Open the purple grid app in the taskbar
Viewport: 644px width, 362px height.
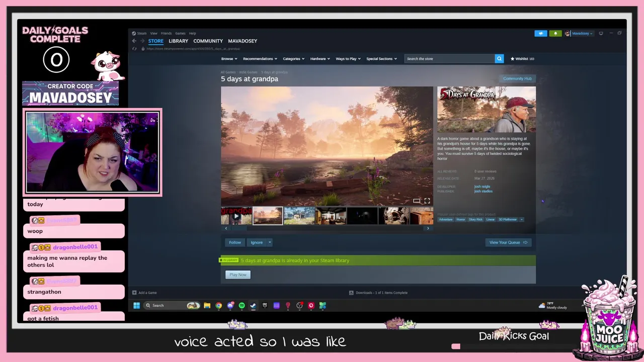pos(276,305)
